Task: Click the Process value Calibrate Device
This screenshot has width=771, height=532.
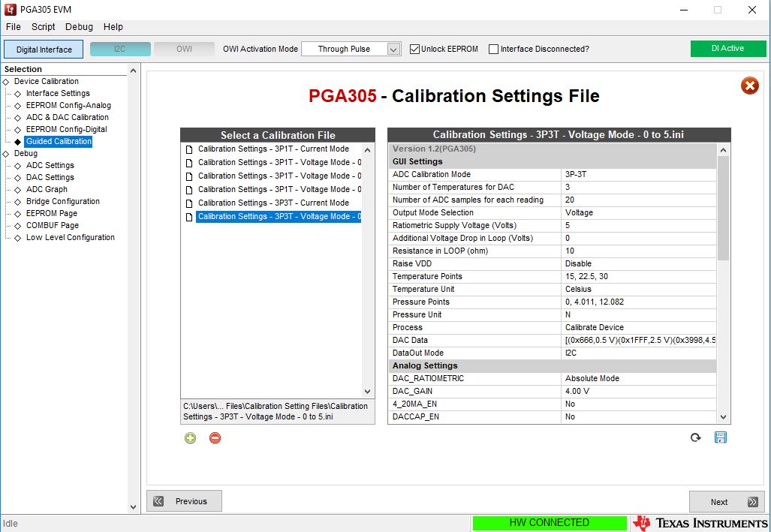Action: click(595, 327)
